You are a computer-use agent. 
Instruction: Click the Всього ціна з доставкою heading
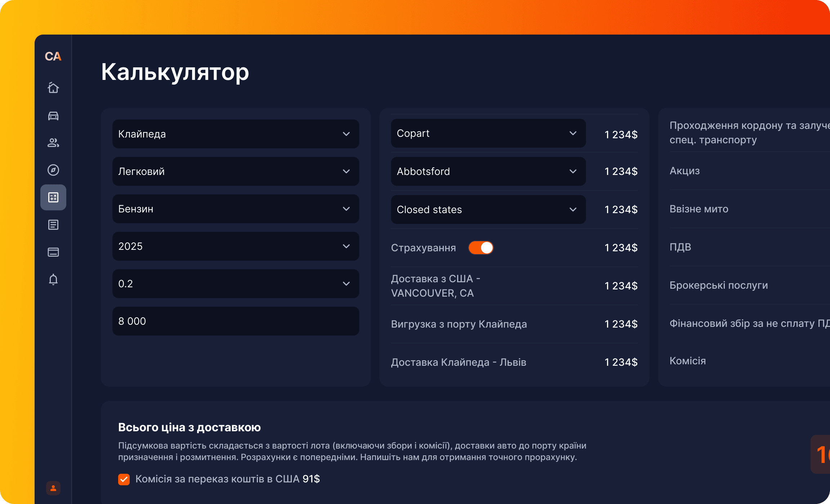point(189,427)
